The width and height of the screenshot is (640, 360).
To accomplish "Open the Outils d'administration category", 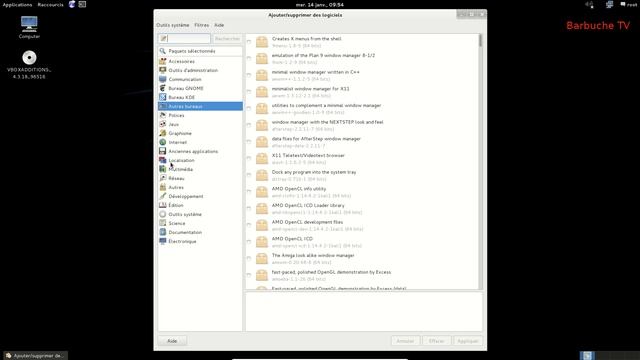I will coord(200,70).
